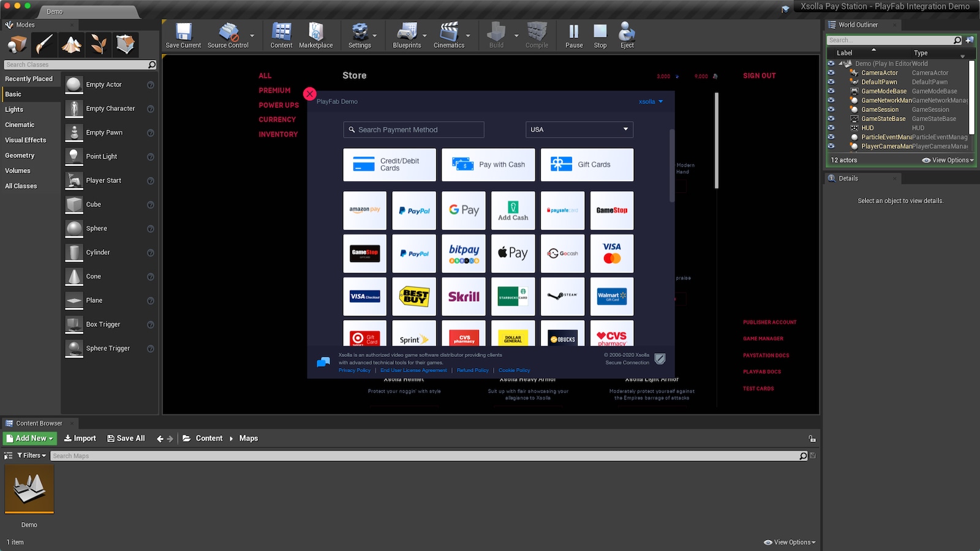The width and height of the screenshot is (980, 551).
Task: Close the Pay Station popup with red X
Action: click(310, 94)
